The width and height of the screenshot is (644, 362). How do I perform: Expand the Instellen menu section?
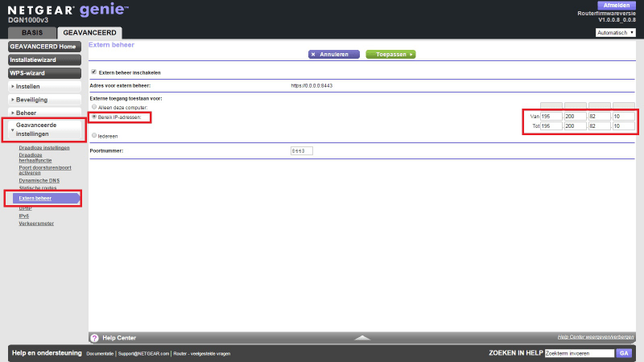coord(44,87)
